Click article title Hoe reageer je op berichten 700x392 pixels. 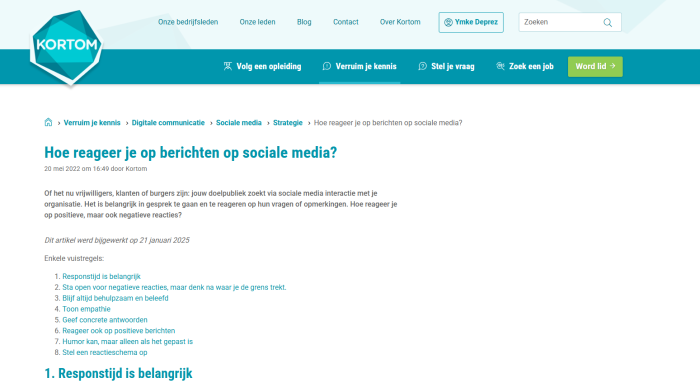(191, 153)
